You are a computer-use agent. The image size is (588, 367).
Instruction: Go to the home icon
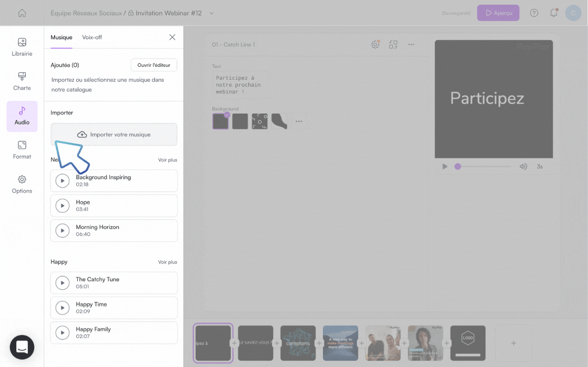[22, 13]
